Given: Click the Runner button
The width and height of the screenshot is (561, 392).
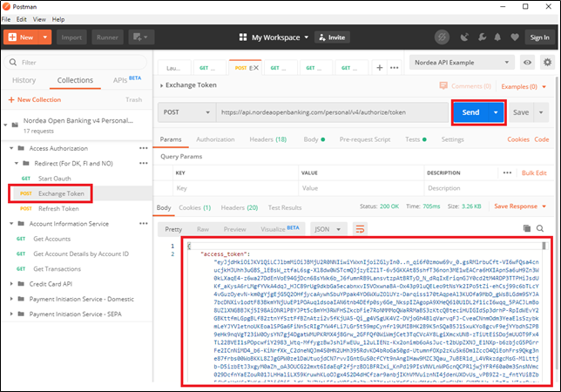Looking at the screenshot, I should [x=107, y=37].
